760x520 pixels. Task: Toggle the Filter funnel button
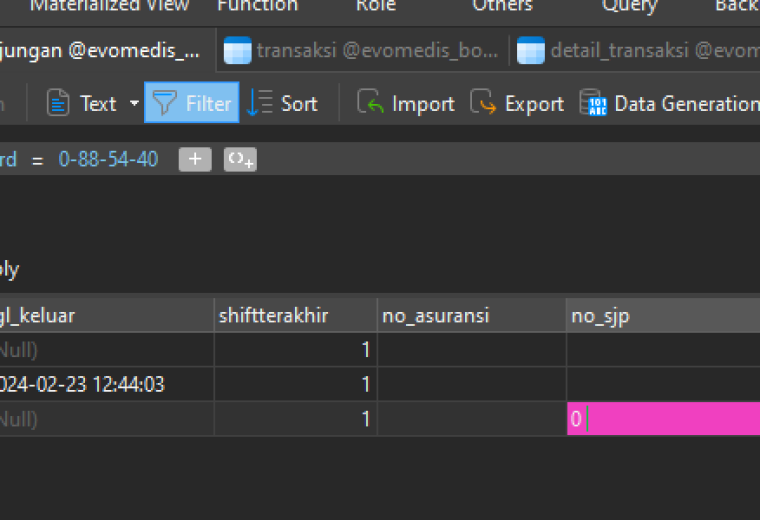192,103
